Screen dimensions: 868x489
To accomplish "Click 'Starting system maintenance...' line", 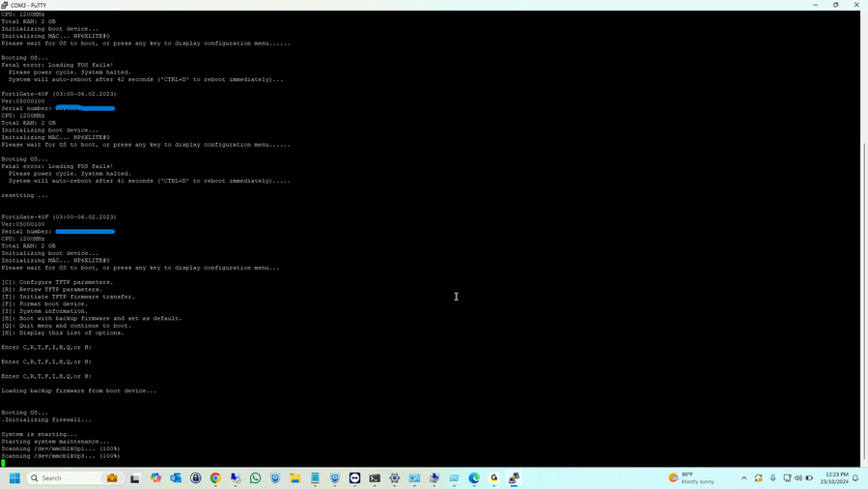I will [55, 441].
